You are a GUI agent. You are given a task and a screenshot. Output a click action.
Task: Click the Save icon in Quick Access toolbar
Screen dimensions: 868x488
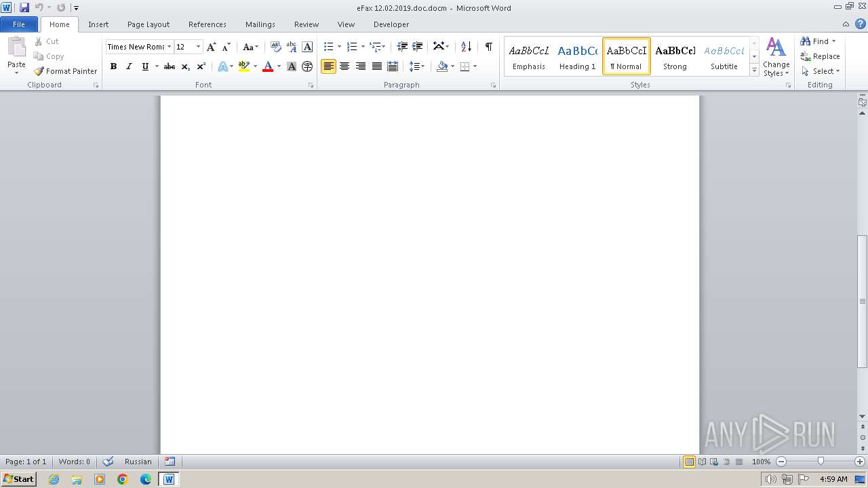coord(24,7)
